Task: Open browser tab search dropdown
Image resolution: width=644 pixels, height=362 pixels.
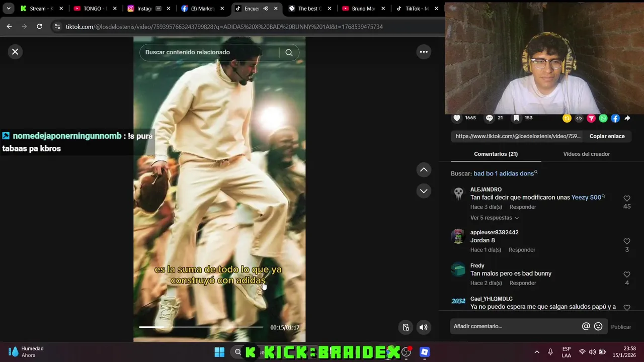Action: (x=9, y=9)
